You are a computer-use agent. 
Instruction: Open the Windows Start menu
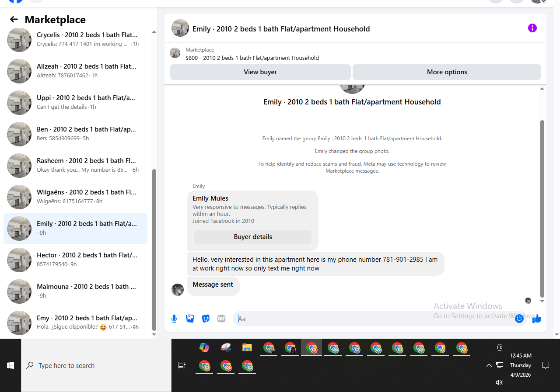tap(10, 365)
